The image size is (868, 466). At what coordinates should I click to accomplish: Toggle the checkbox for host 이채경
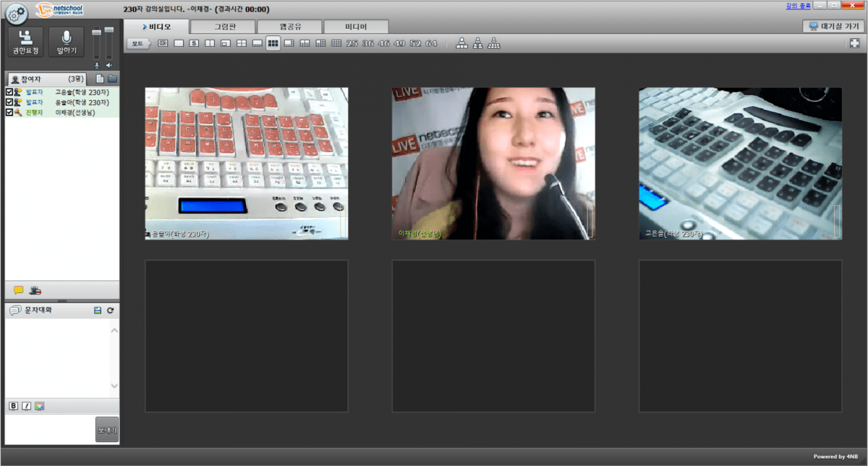click(9, 113)
